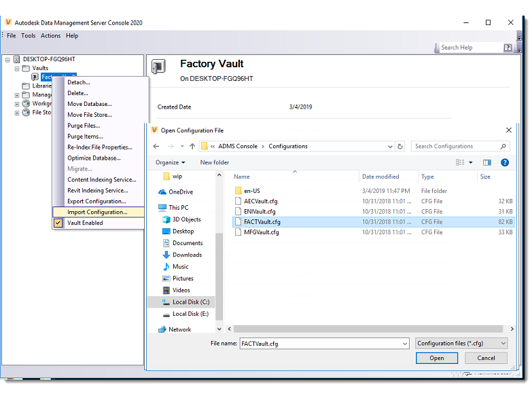Click the Open button
Screen dimensions: 532x400
pyautogui.click(x=437, y=359)
